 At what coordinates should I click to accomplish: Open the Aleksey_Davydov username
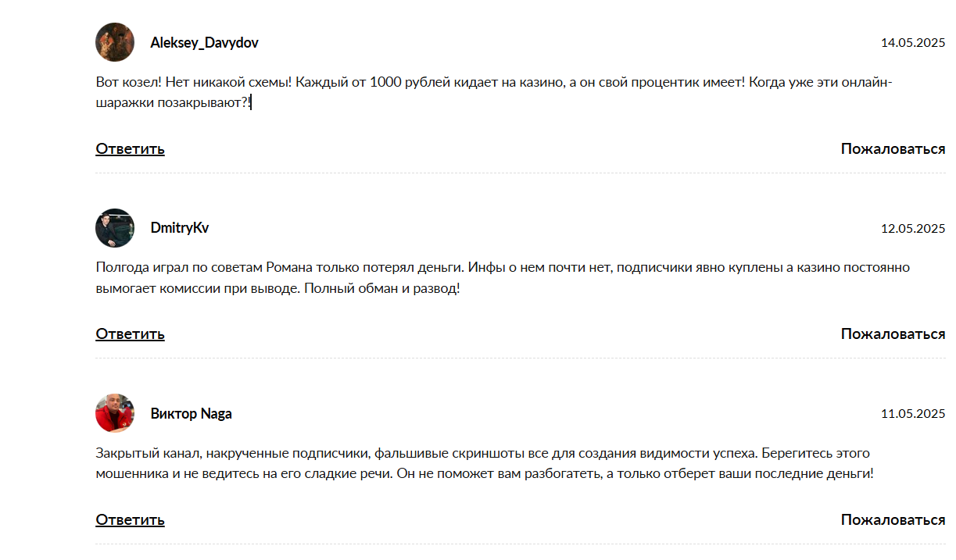[204, 43]
